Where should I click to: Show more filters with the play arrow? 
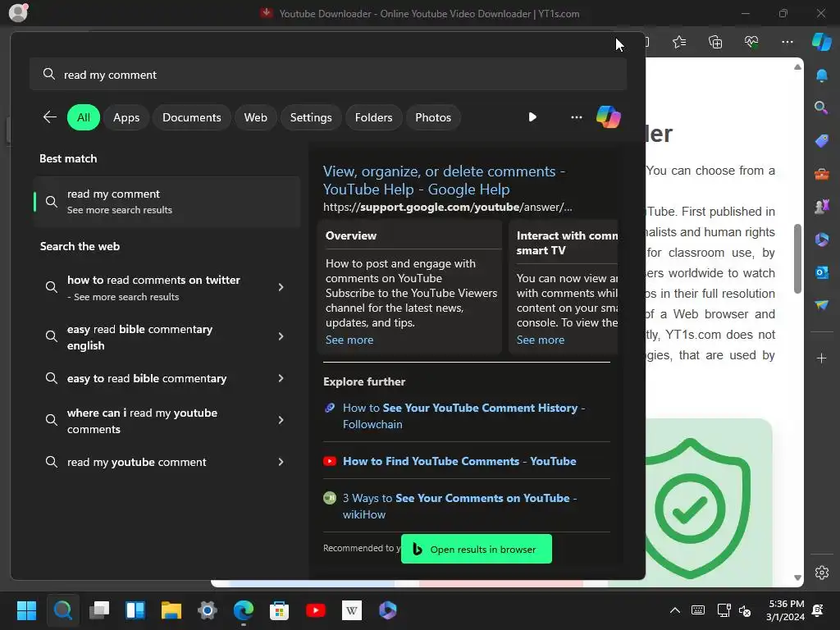pyautogui.click(x=532, y=117)
